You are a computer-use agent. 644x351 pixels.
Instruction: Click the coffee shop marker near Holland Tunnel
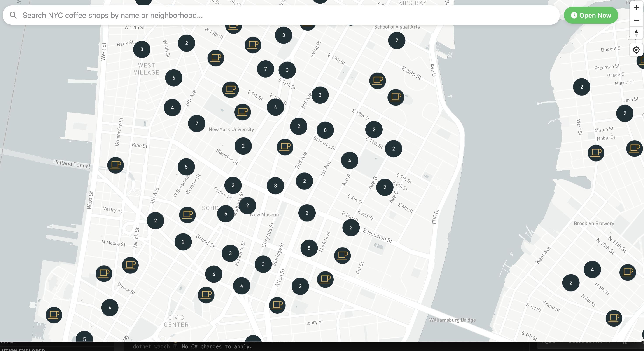click(x=115, y=165)
